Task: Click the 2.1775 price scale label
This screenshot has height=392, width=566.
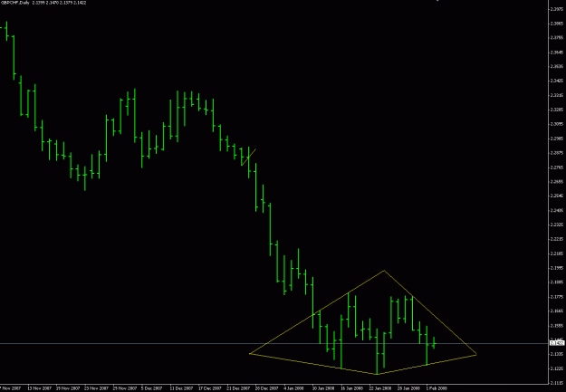Action: (x=558, y=297)
